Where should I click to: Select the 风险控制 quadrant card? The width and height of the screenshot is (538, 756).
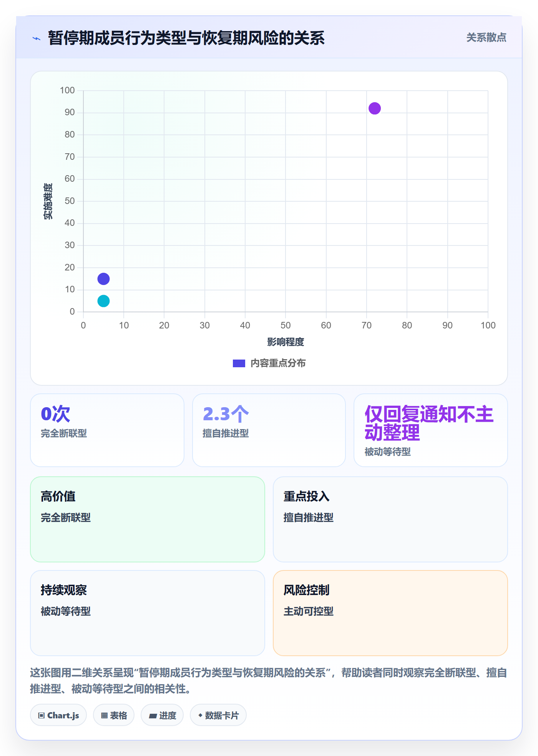tap(390, 613)
